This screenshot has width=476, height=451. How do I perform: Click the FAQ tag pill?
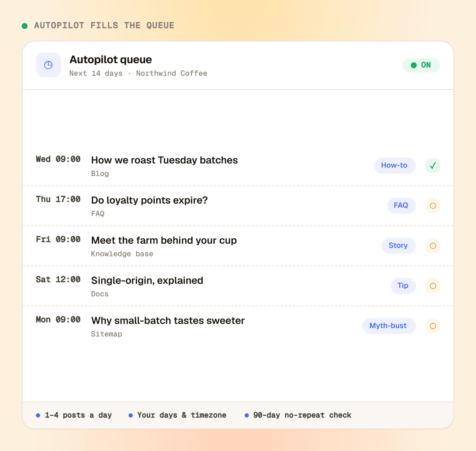[401, 205]
